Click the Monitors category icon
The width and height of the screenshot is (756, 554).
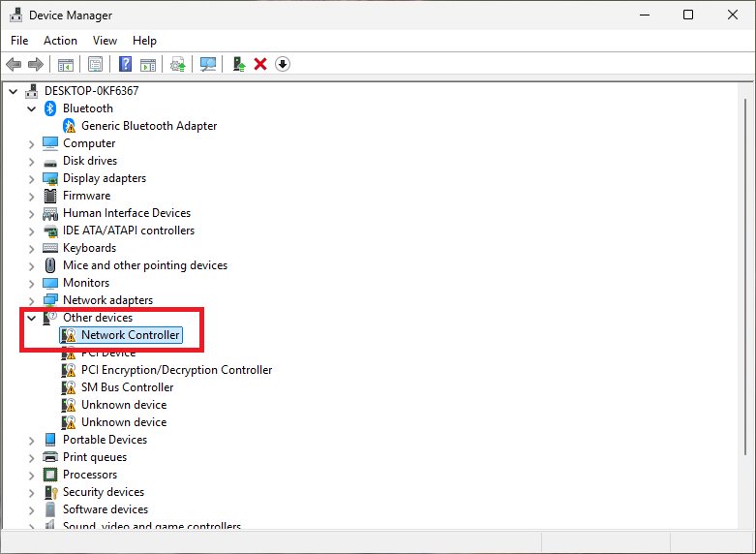pos(50,283)
